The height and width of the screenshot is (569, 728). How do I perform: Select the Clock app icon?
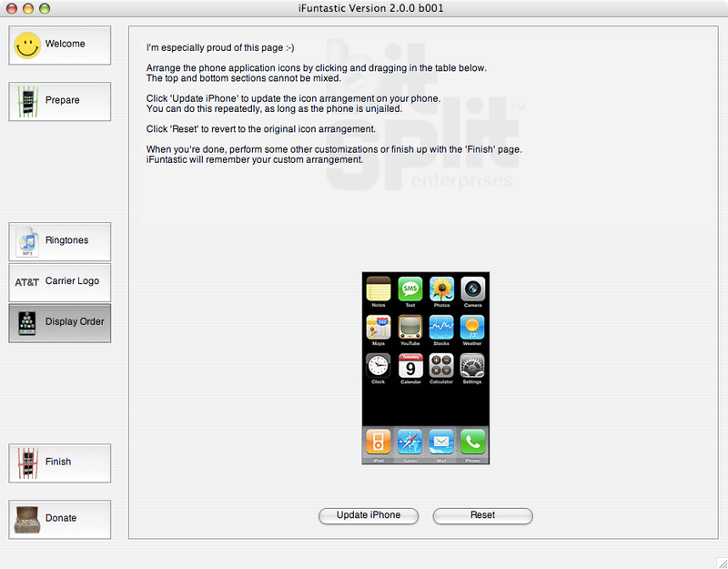[379, 366]
